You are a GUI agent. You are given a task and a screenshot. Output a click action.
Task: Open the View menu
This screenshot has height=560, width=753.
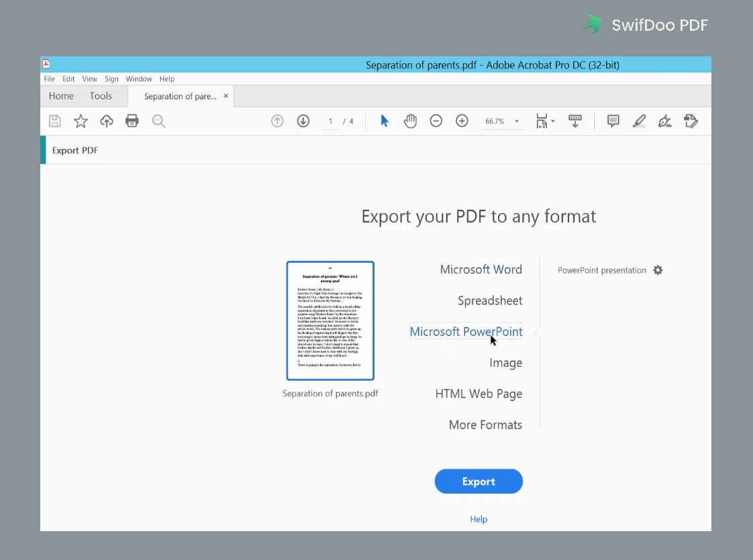tap(89, 78)
